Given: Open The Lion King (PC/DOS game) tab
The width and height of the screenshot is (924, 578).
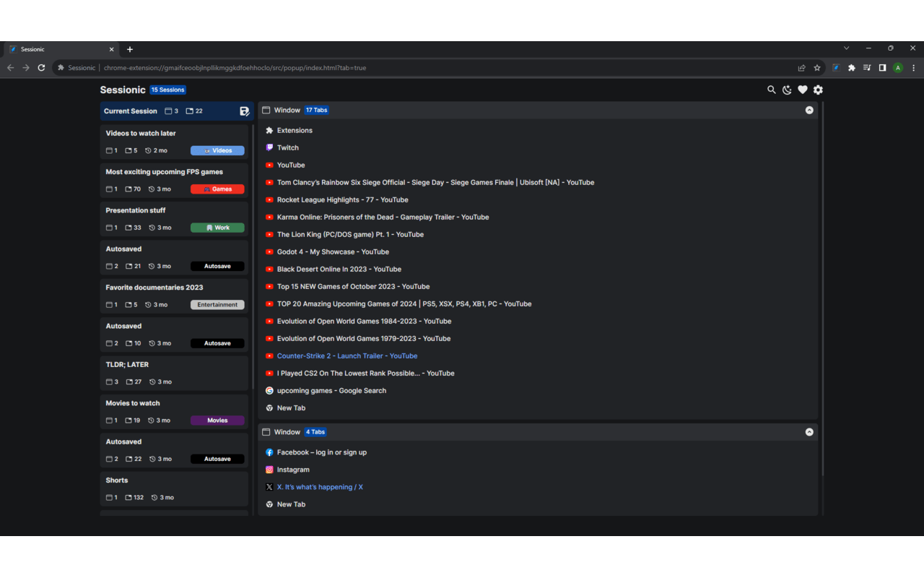Looking at the screenshot, I should click(x=350, y=234).
